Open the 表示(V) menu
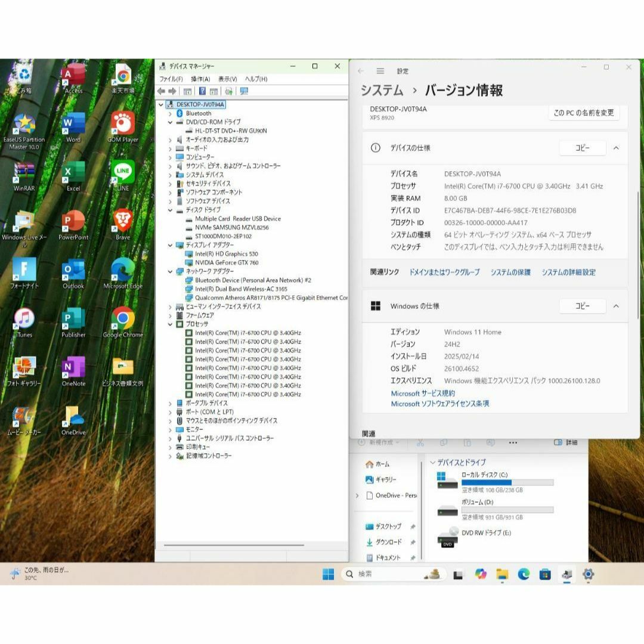The height and width of the screenshot is (644, 644). [228, 79]
